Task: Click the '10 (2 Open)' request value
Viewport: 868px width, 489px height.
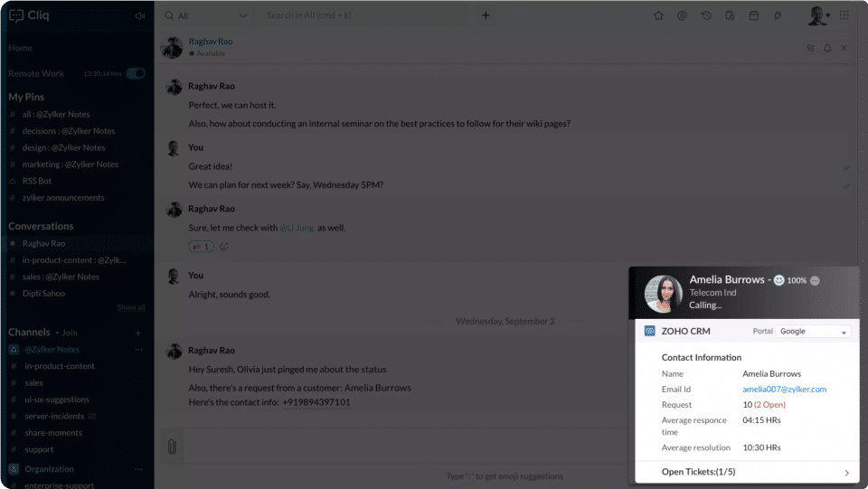Action: tap(764, 405)
